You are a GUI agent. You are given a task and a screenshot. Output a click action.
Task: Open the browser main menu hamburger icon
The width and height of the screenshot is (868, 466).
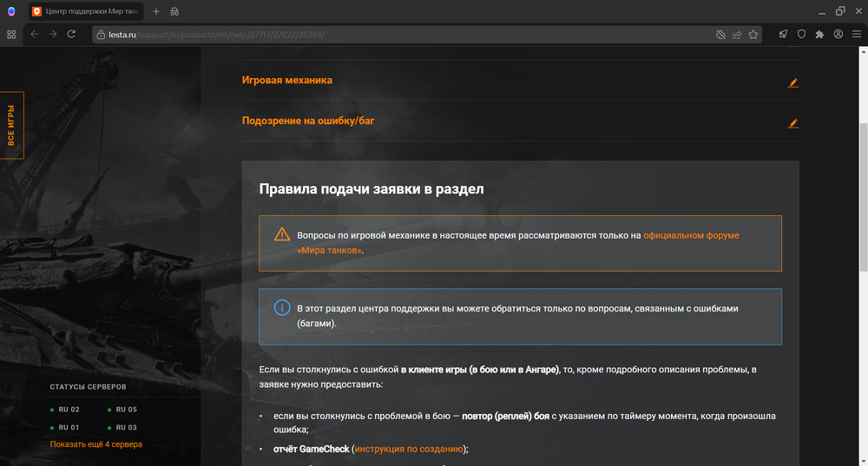857,35
